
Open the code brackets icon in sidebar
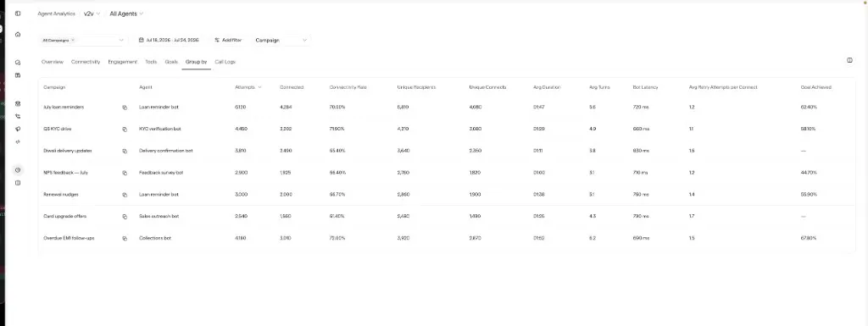tap(18, 141)
